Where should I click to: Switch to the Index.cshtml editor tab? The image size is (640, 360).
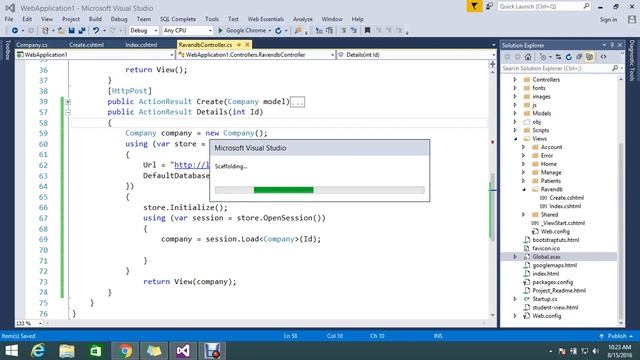coord(141,45)
